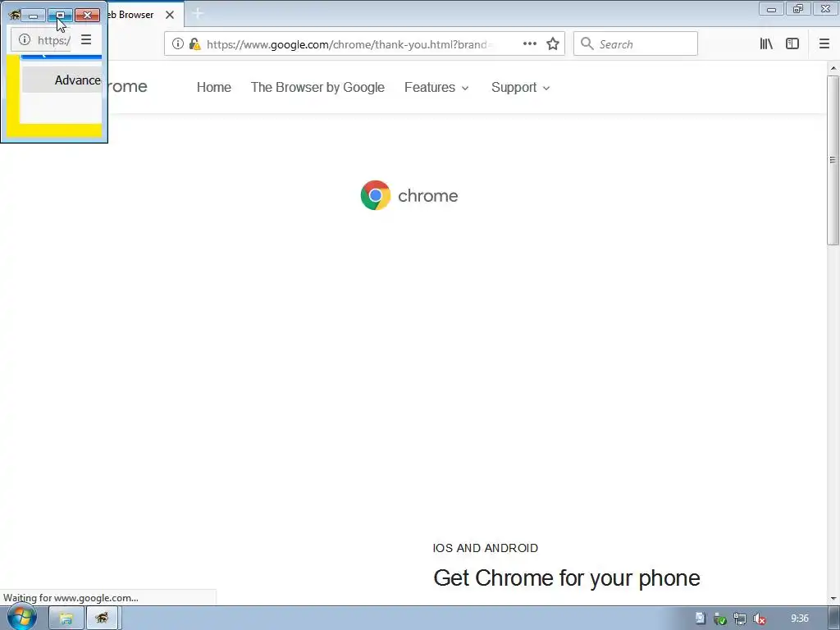Viewport: 840px width, 630px height.
Task: Click the Advanced button in the small window
Action: [x=62, y=80]
